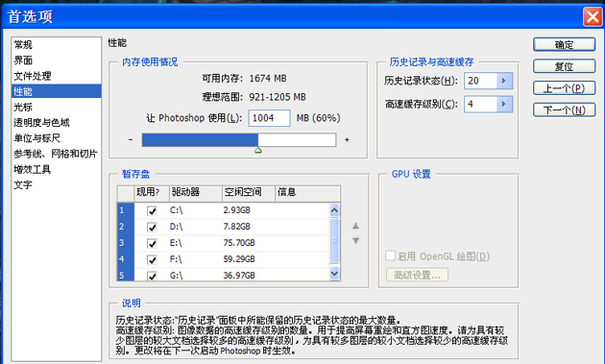This screenshot has height=364, width=605.
Task: Click the 高速缓存级别 value field
Action: [x=480, y=104]
